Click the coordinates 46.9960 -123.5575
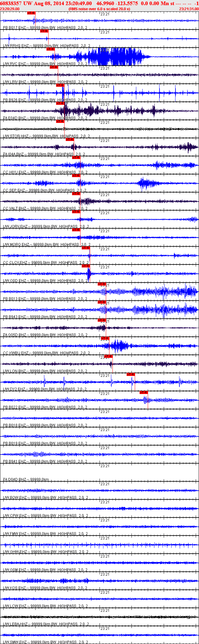 point(117,3)
